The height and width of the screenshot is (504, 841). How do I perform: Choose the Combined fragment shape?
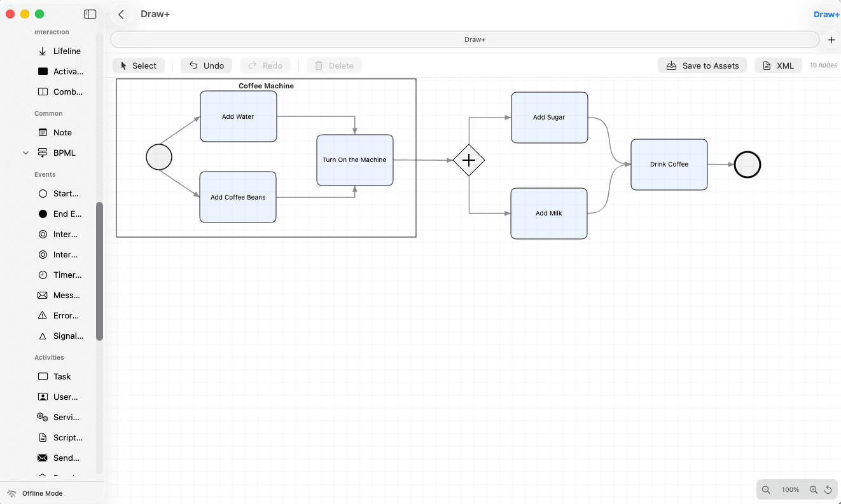60,92
